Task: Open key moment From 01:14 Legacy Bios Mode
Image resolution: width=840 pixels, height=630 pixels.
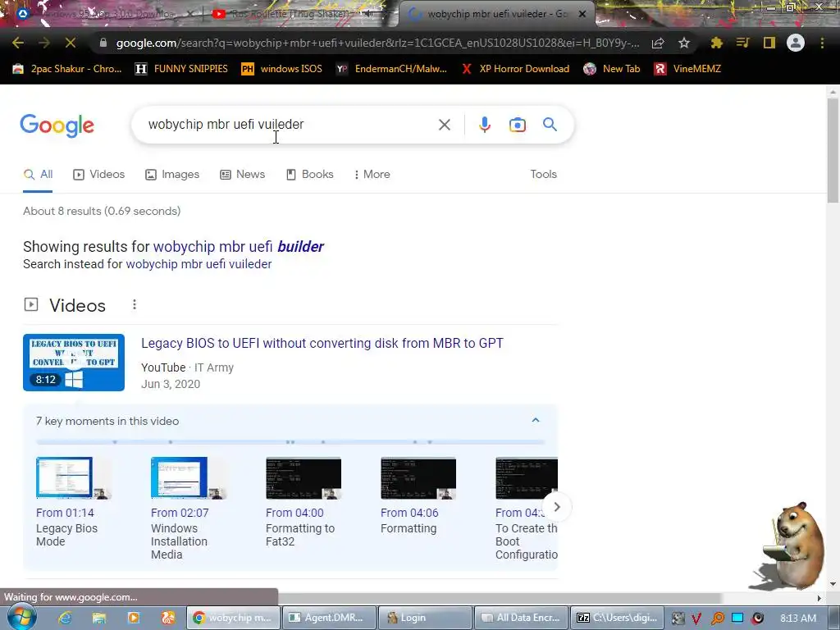Action: 73,501
